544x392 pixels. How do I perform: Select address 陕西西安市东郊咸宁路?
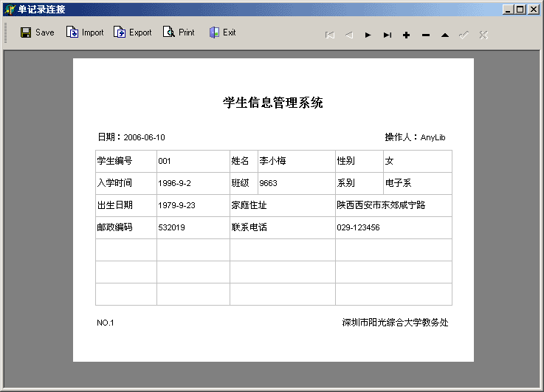(393, 205)
